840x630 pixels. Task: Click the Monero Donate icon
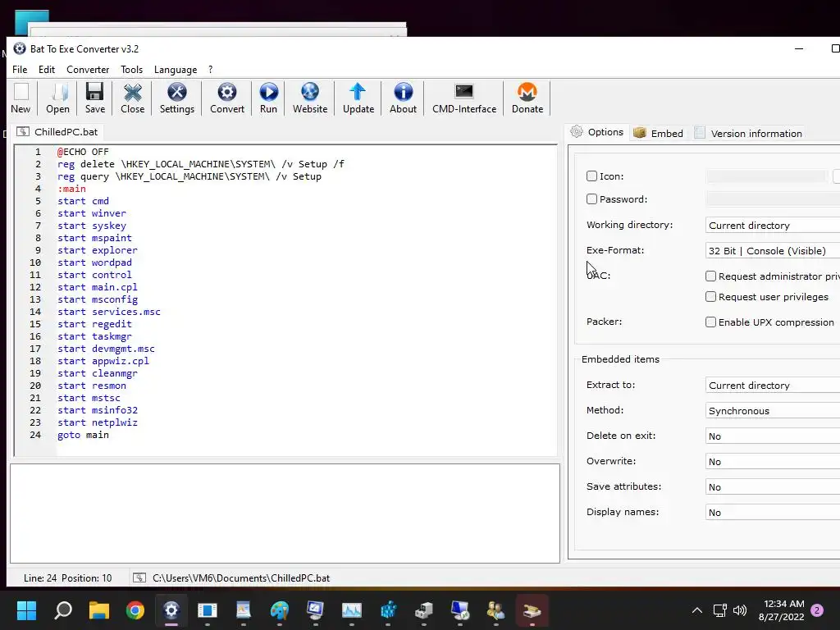527,98
